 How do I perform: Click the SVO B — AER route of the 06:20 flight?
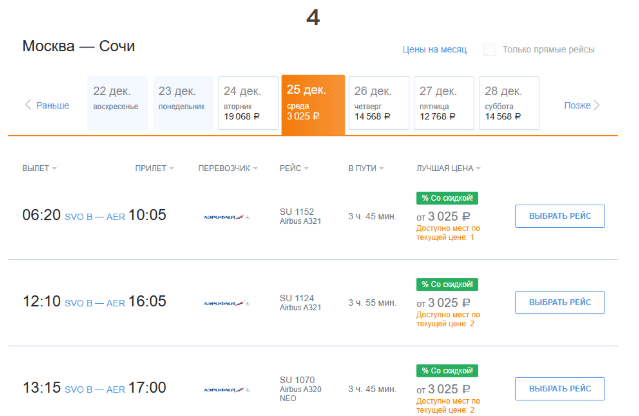(x=95, y=217)
